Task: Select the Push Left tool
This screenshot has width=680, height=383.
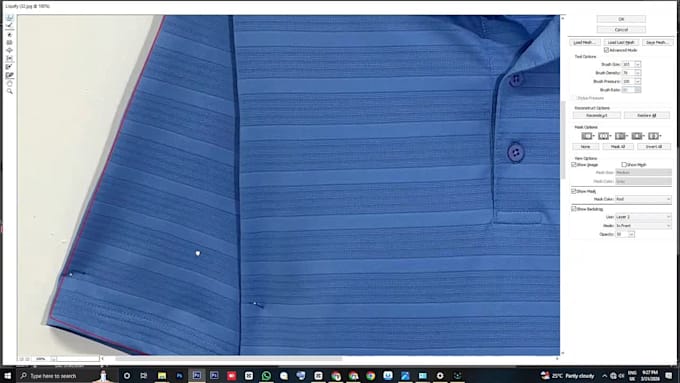Action: pyautogui.click(x=10, y=58)
